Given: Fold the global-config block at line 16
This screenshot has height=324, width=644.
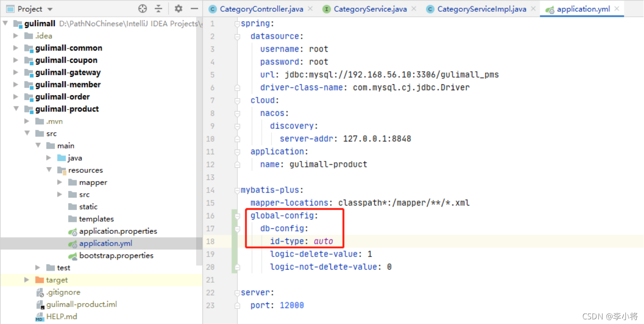Looking at the screenshot, I should 237,216.
